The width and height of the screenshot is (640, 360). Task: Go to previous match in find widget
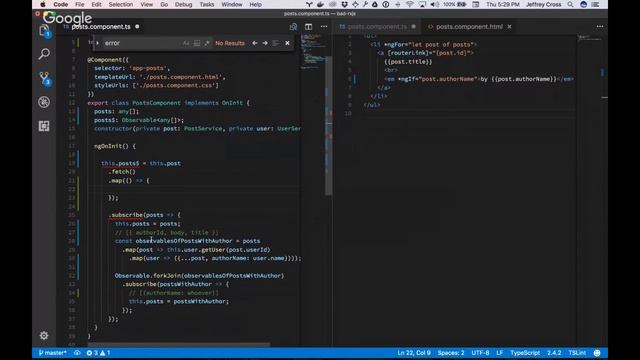pos(255,43)
